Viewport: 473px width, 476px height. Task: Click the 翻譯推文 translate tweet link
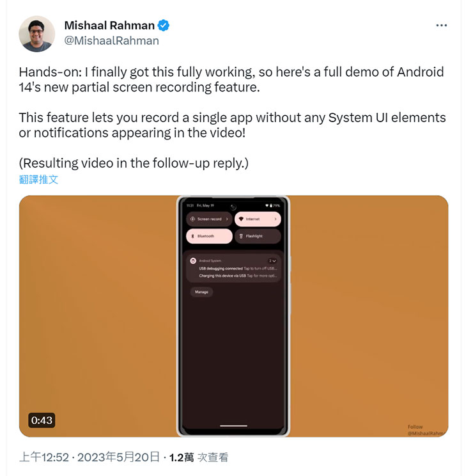[x=38, y=179]
